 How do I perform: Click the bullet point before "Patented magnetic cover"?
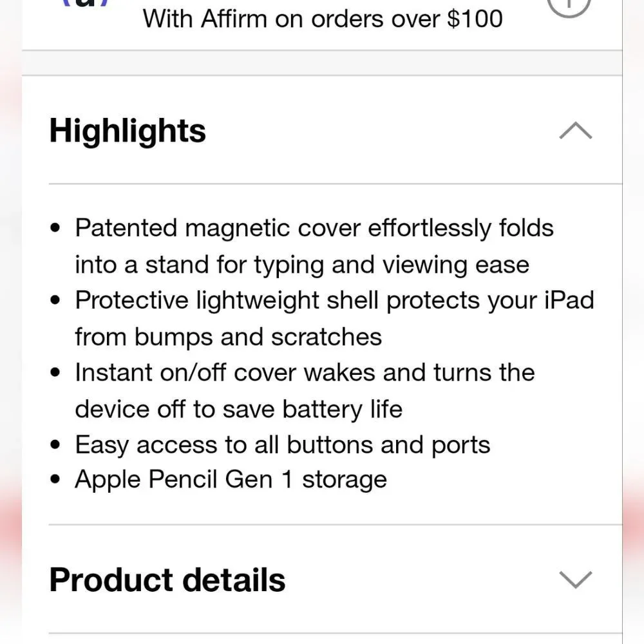55,228
